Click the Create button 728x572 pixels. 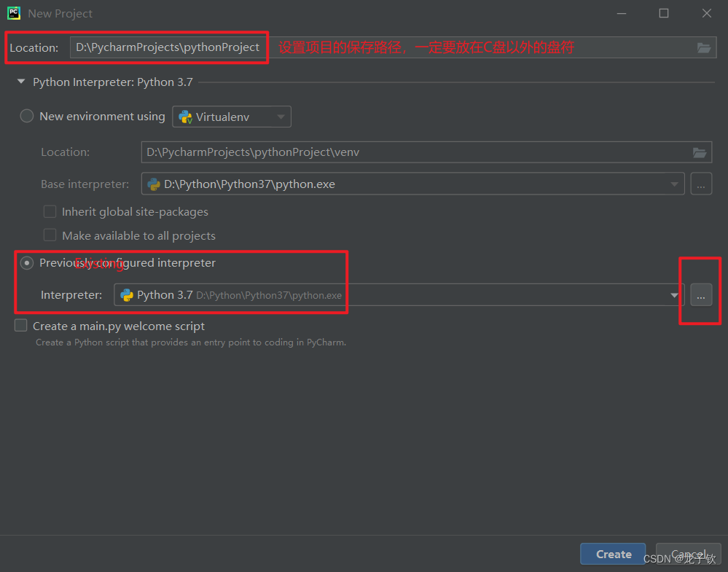pyautogui.click(x=612, y=554)
